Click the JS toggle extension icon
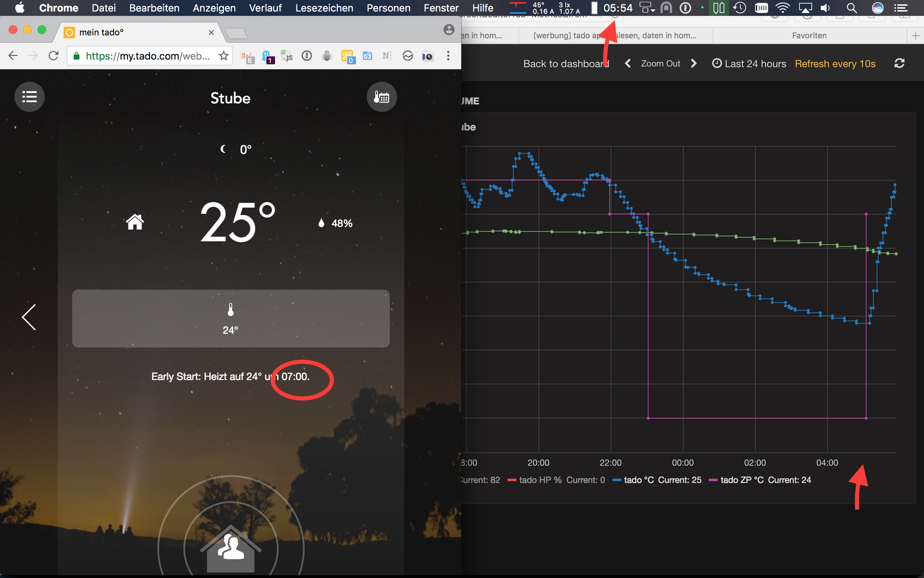The height and width of the screenshot is (578, 924). tap(286, 56)
